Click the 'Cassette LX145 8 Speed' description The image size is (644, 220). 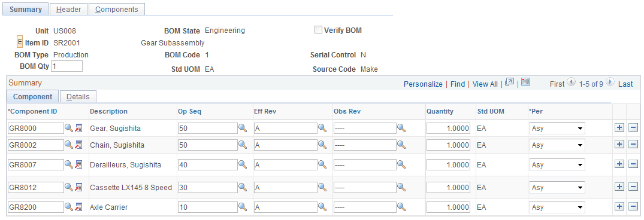point(131,187)
